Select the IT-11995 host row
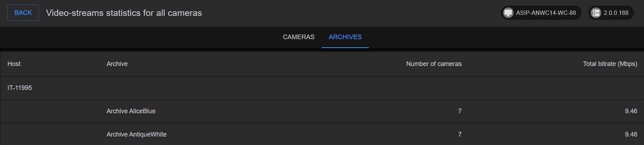The image size is (644, 145). point(20,88)
